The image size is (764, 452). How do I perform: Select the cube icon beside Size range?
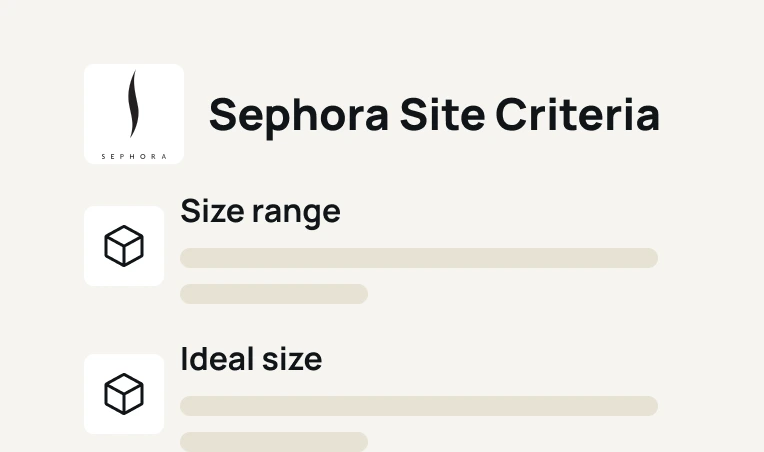point(124,246)
